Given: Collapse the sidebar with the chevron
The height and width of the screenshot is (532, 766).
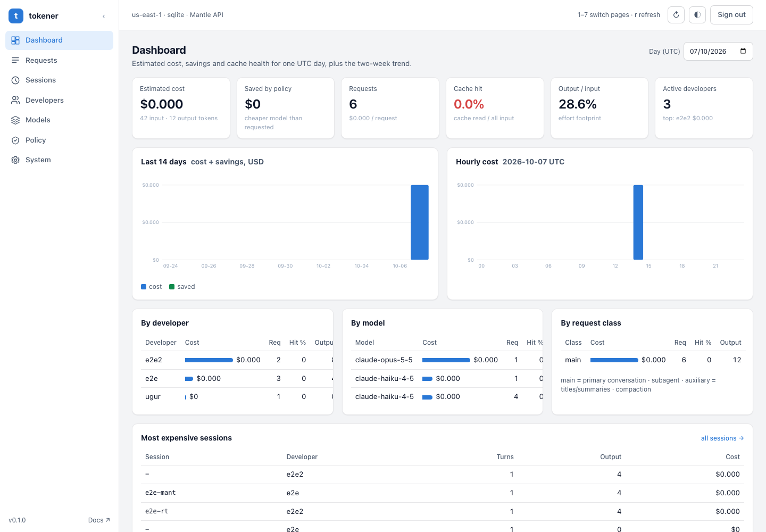Looking at the screenshot, I should (x=104, y=16).
